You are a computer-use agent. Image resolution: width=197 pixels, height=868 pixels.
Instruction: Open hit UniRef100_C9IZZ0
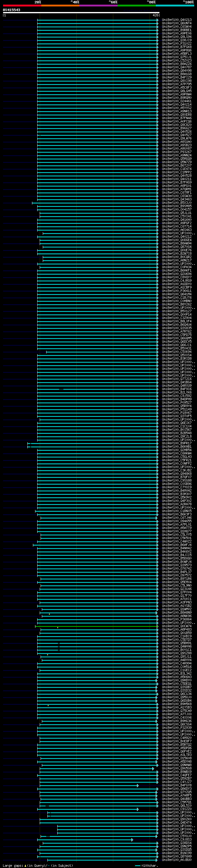176,809
